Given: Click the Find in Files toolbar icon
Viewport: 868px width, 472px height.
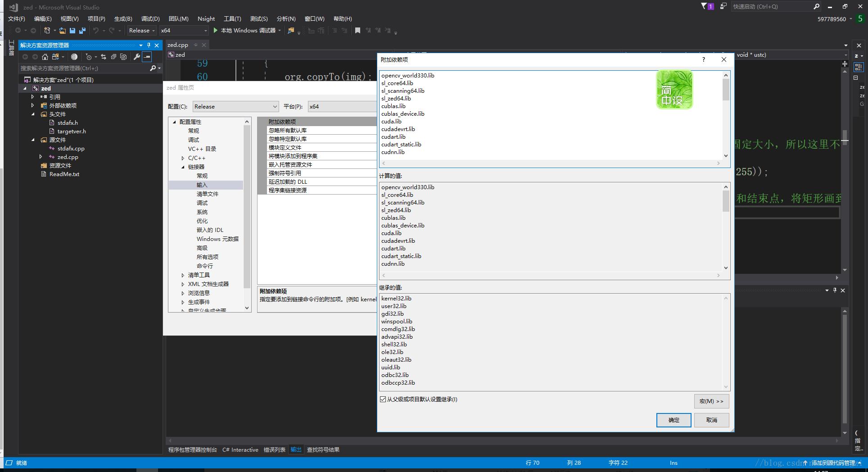Looking at the screenshot, I should coord(291,31).
